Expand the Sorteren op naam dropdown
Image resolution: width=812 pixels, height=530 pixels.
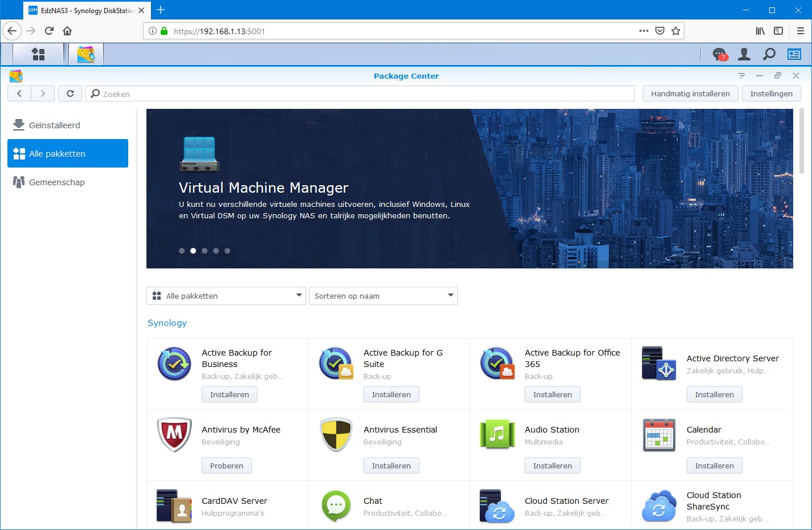pos(383,296)
